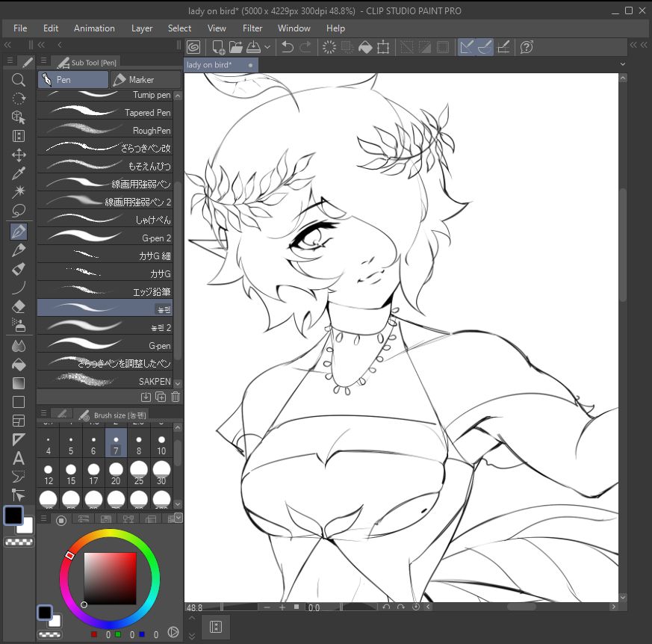Toggle Snap to Ruler
The height and width of the screenshot is (644, 652).
[x=467, y=47]
